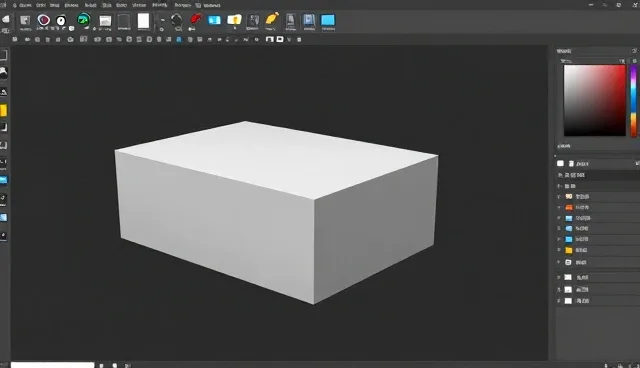Select the white box in the viewport
Image resolution: width=640 pixels, height=368 pixels.
click(276, 212)
